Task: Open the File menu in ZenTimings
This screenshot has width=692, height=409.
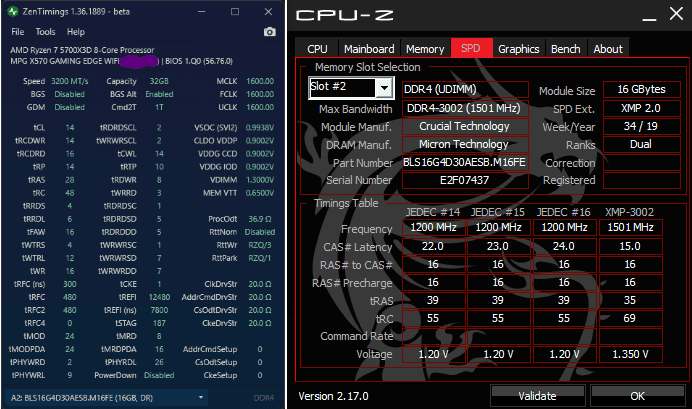Action: (18, 32)
